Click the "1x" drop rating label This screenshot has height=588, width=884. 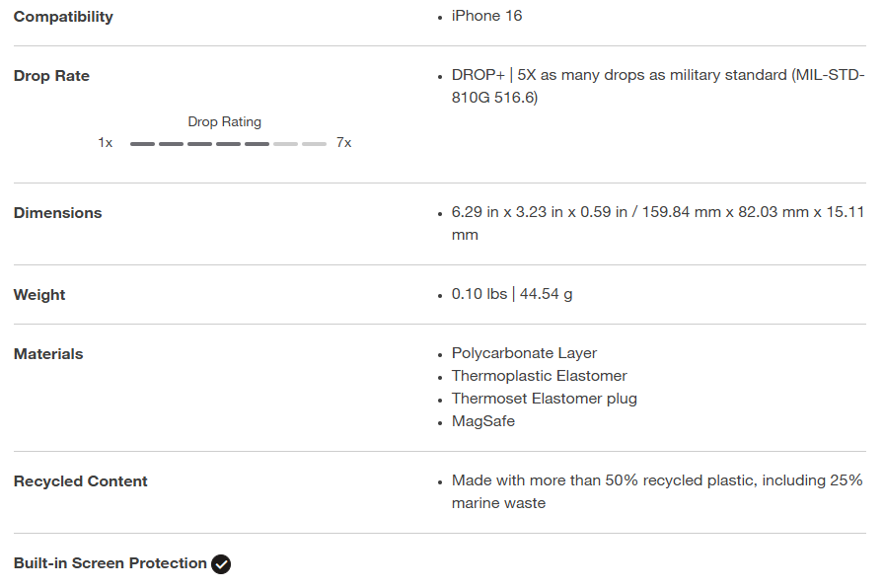tap(105, 143)
